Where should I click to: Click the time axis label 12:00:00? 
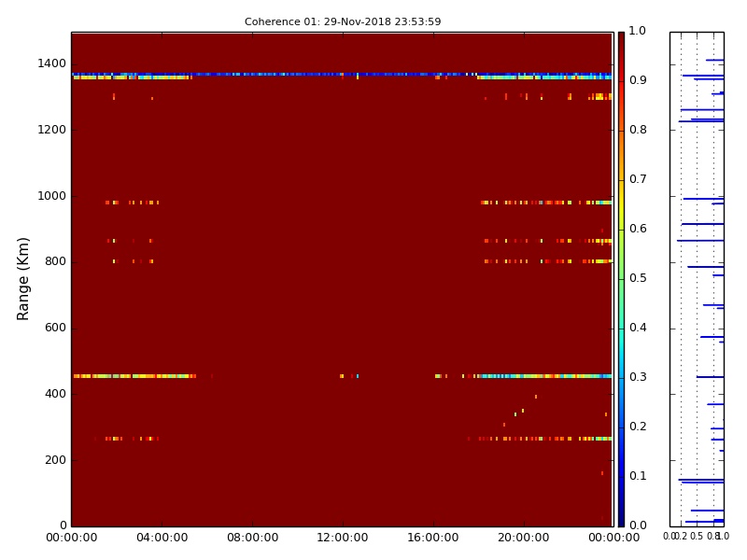tap(343, 538)
